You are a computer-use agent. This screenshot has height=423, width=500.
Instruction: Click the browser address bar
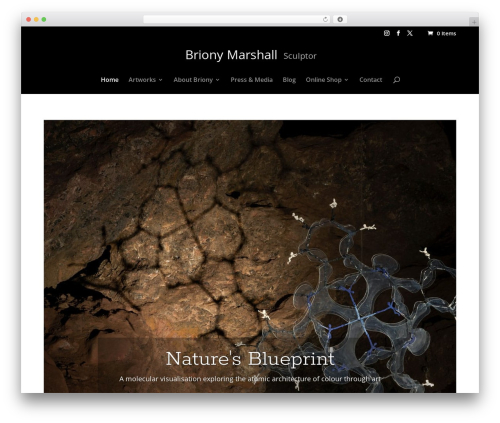(237, 19)
